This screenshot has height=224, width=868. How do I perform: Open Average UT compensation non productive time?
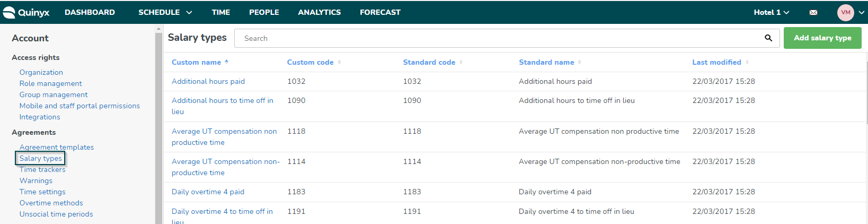[x=224, y=136]
